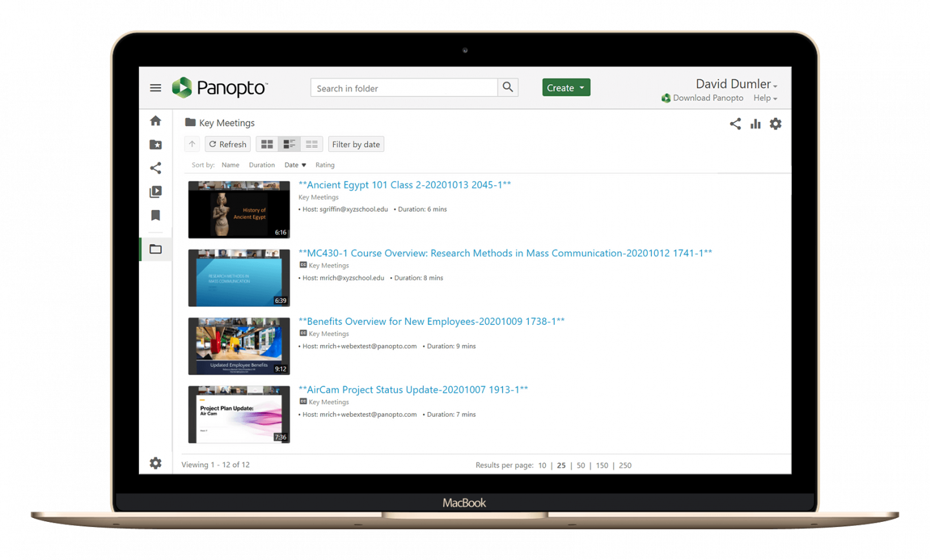The height and width of the screenshot is (560, 930).
Task: Go to Home in sidebar
Action: [x=156, y=121]
